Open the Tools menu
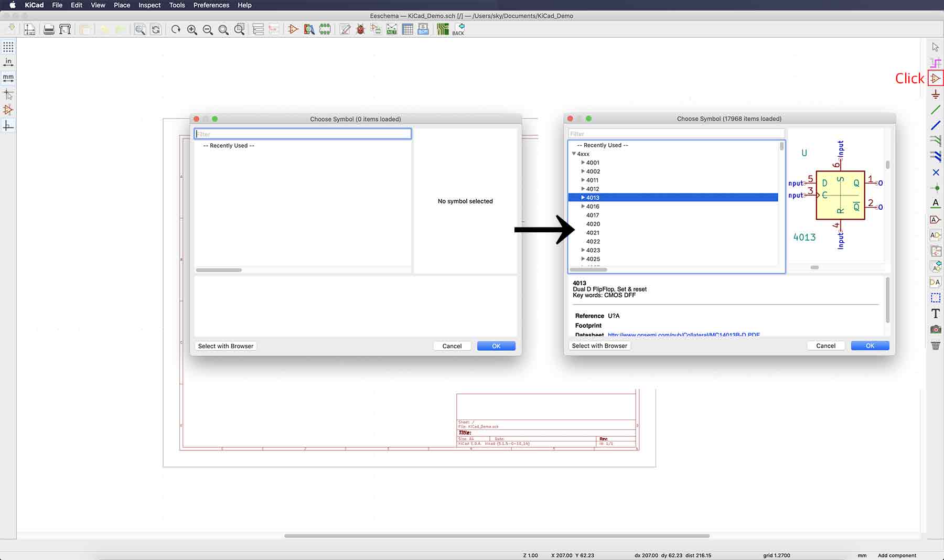The width and height of the screenshot is (944, 560). point(177,5)
